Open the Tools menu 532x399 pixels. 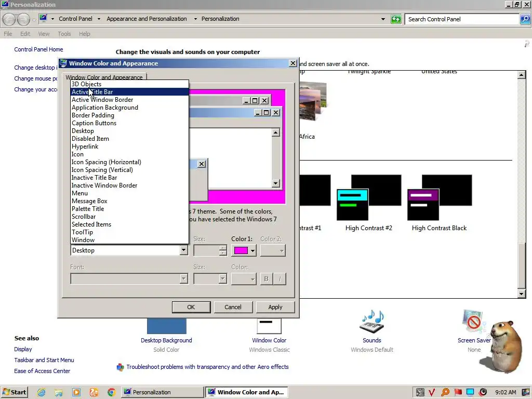(64, 34)
